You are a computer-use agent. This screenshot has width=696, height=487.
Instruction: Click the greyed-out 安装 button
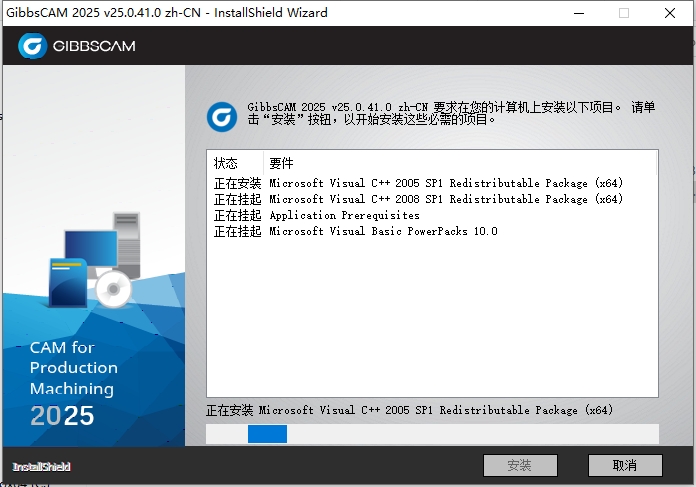click(x=520, y=465)
